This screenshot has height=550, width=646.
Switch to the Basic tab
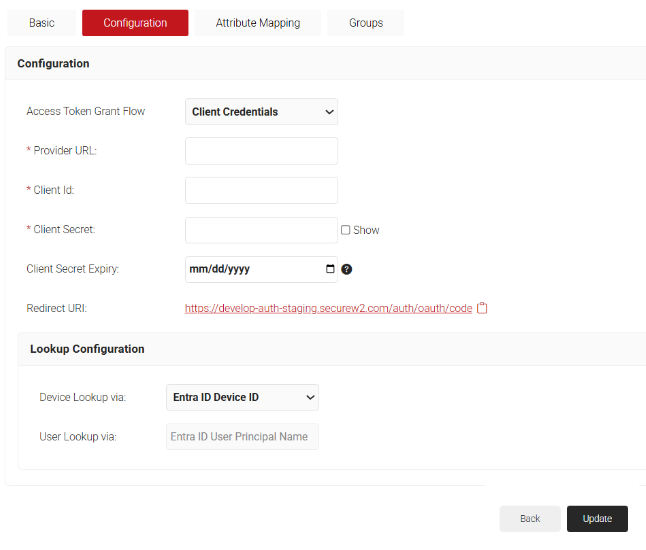point(42,23)
